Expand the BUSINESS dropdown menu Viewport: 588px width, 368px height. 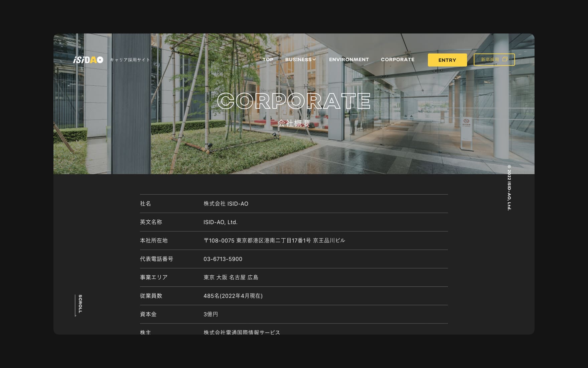pyautogui.click(x=300, y=60)
